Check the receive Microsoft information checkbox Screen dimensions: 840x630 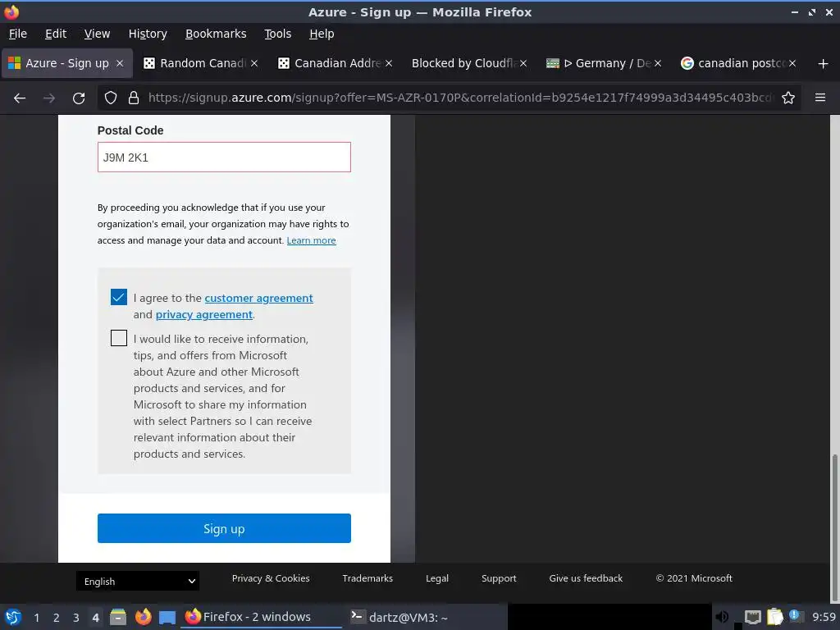tap(119, 338)
